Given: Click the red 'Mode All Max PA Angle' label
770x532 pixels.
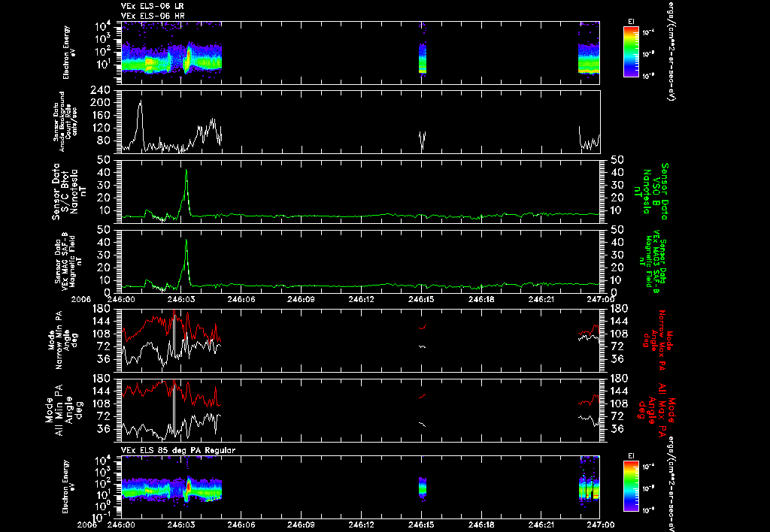Looking at the screenshot, I should 656,410.
